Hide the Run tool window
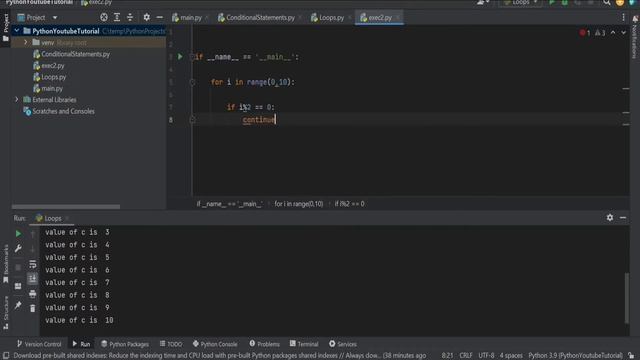Viewport: 640px width, 360px height. (x=623, y=218)
